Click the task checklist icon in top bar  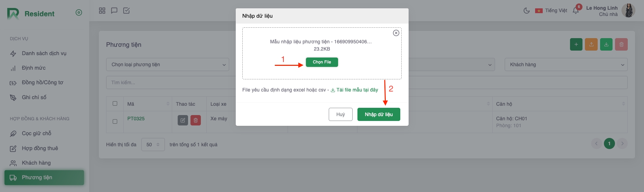point(127,10)
